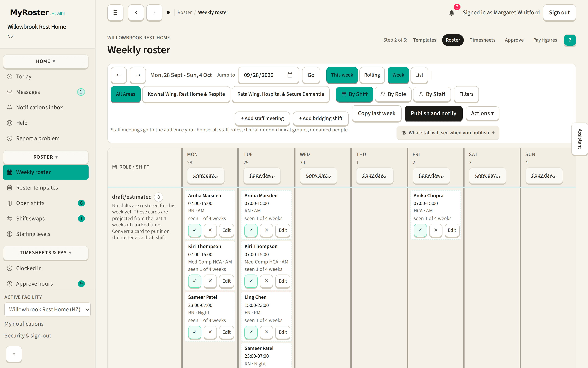
Task: Collapse the ROSTER sidebar section
Action: 46,157
